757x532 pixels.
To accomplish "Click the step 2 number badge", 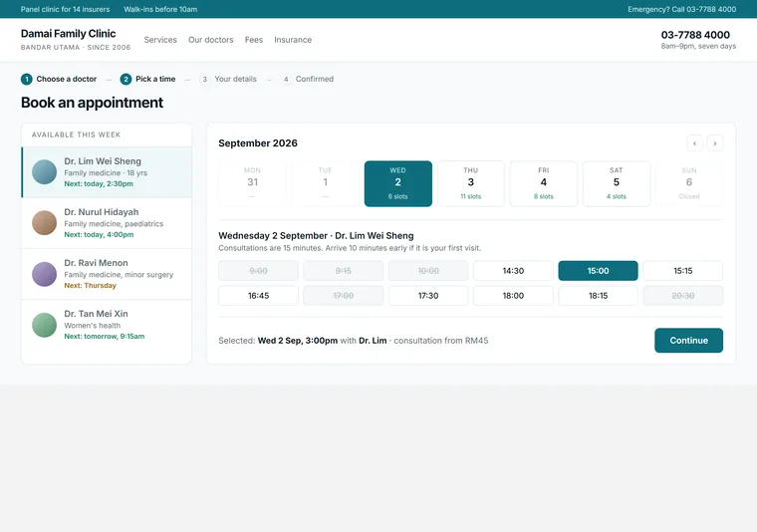I will pyautogui.click(x=126, y=79).
